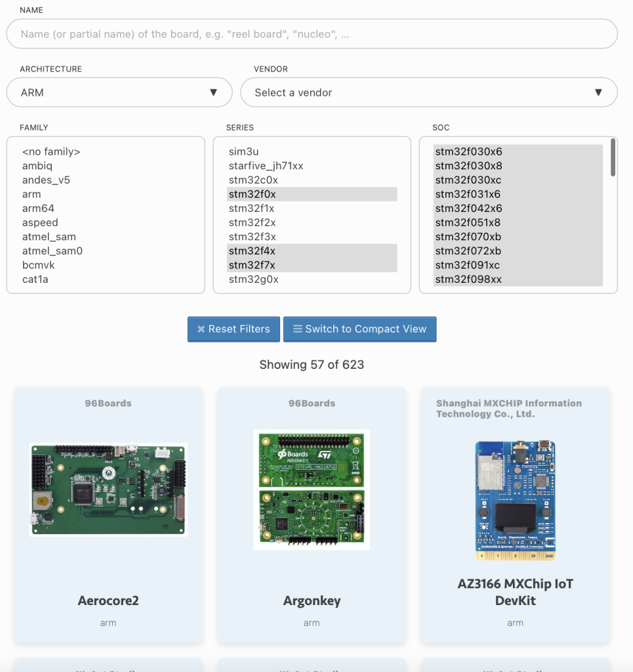Click stm32f030x6 in SoC list

(518, 152)
